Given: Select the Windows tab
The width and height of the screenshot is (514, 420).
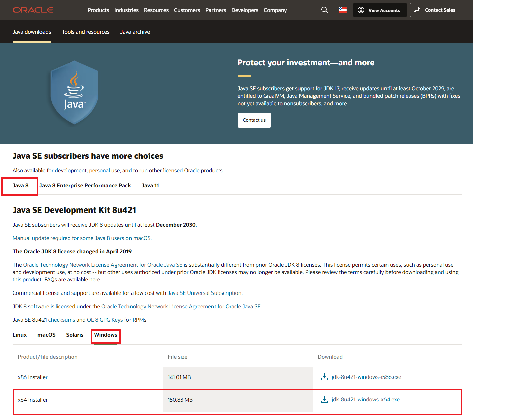Looking at the screenshot, I should point(106,335).
